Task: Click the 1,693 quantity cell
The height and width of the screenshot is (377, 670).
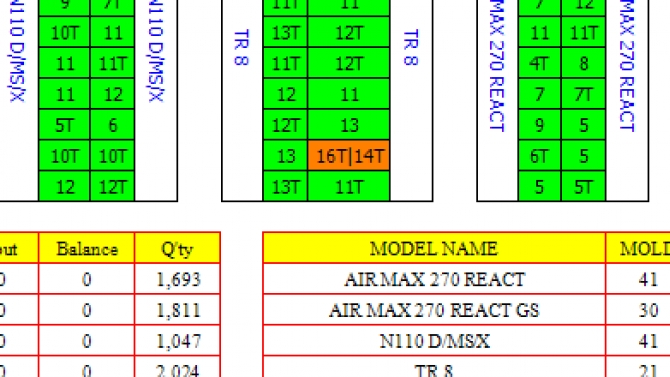Action: (x=177, y=279)
